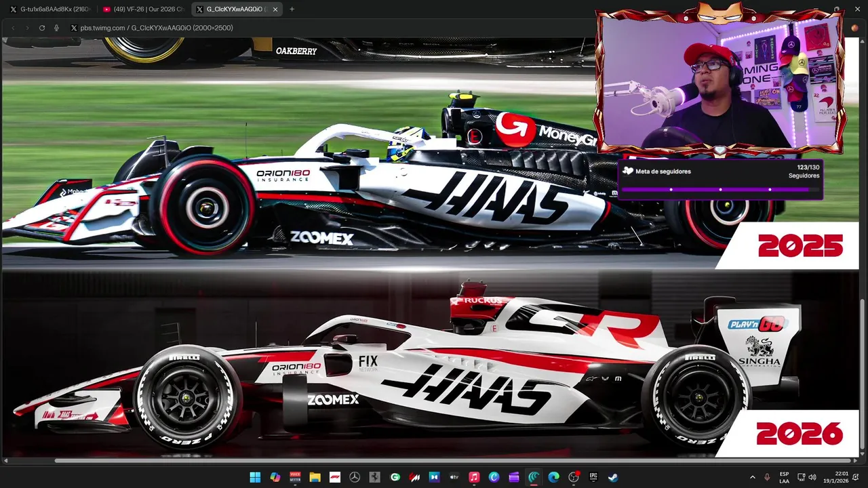Open the green G app icon in taskbar
Screen dimensions: 868x488
pyautogui.click(x=395, y=477)
